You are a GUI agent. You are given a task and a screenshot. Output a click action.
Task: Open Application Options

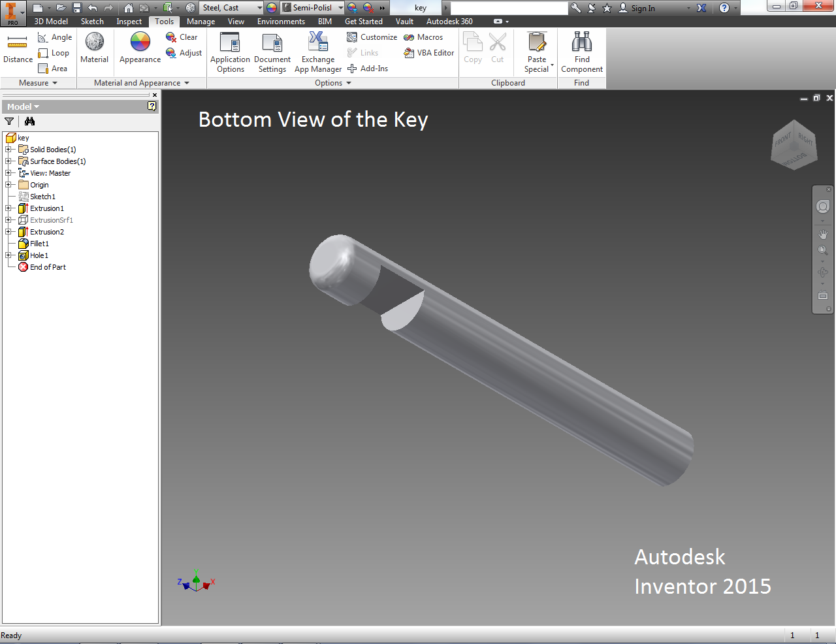tap(230, 52)
